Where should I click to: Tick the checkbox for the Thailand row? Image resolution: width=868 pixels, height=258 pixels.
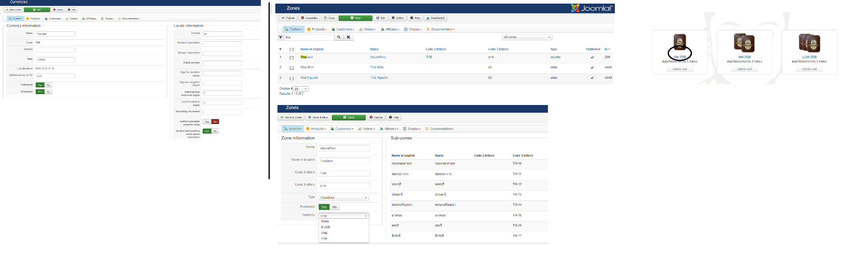point(292,58)
